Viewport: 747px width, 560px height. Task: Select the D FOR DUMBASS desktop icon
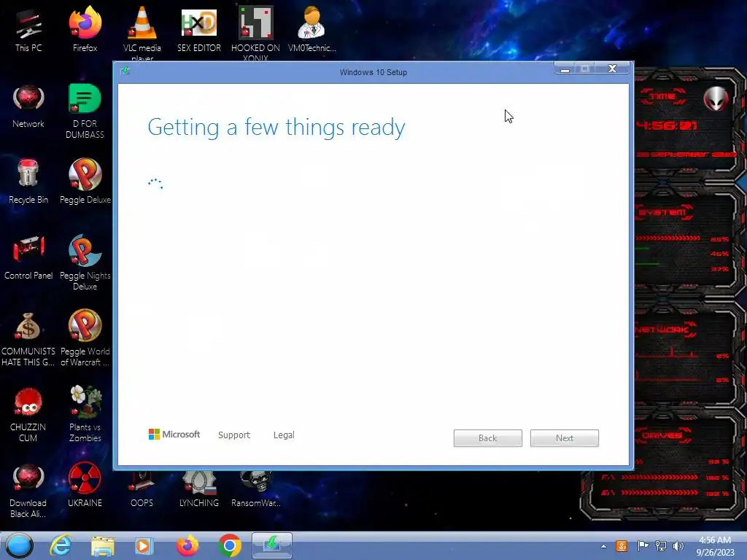[85, 112]
